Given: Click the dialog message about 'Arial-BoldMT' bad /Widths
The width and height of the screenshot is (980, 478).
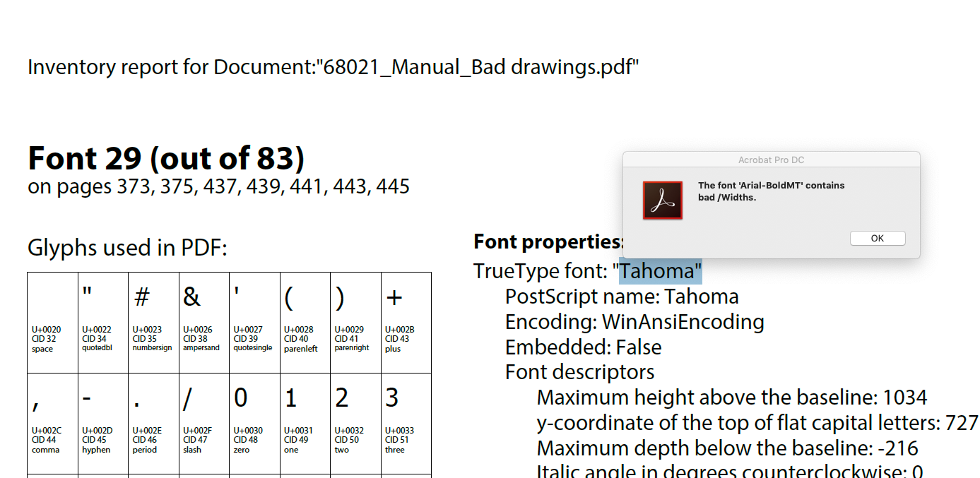Looking at the screenshot, I should (771, 191).
